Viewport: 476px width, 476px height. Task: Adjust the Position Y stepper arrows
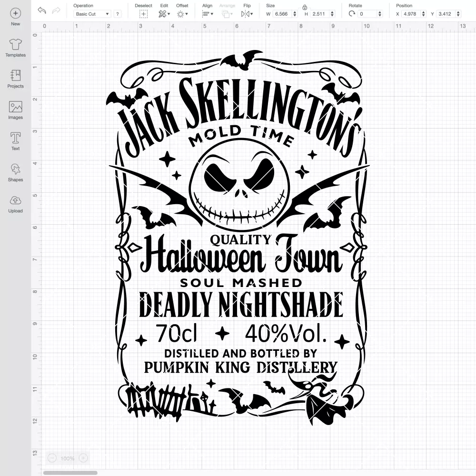[458, 14]
